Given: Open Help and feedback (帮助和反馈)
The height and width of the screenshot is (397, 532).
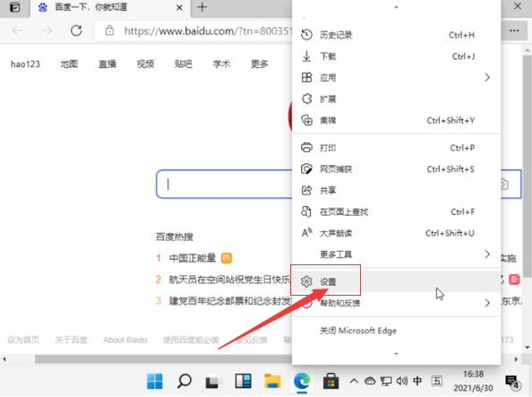Looking at the screenshot, I should pos(396,303).
